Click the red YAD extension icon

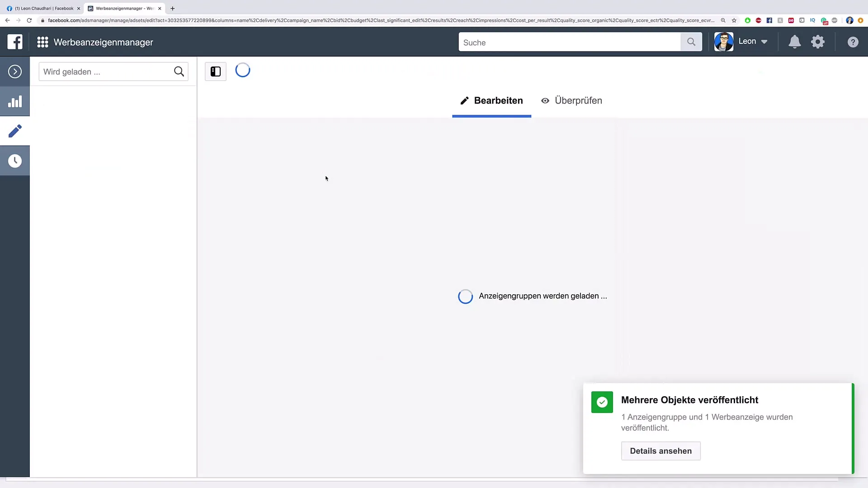[759, 20]
